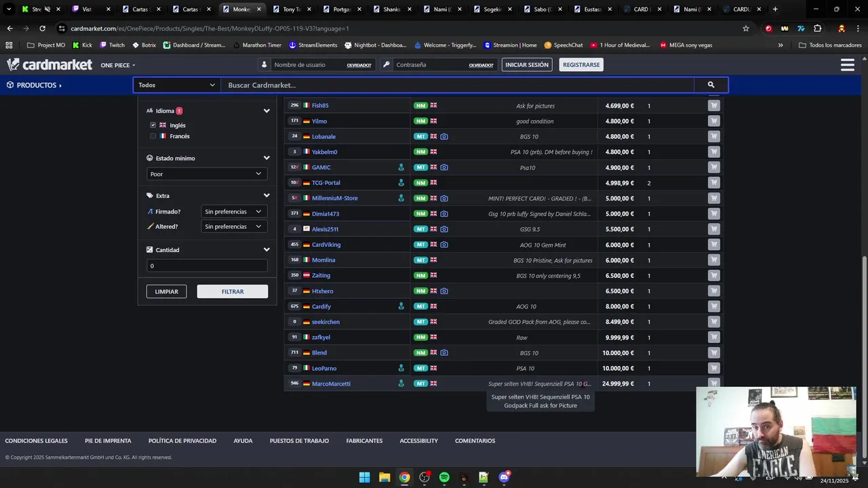Open the Twitch bookmark
This screenshot has width=868, height=488.
[113, 45]
